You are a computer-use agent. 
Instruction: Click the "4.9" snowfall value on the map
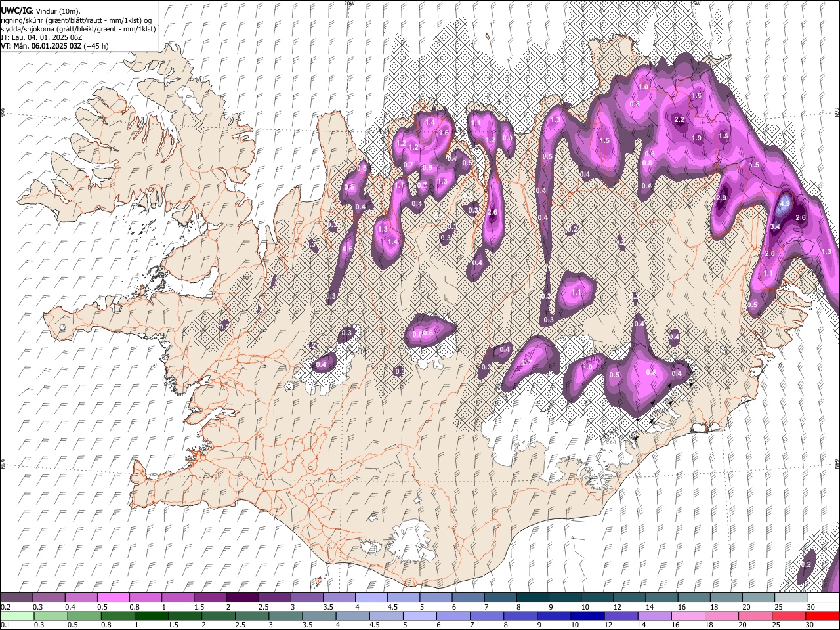(x=785, y=203)
